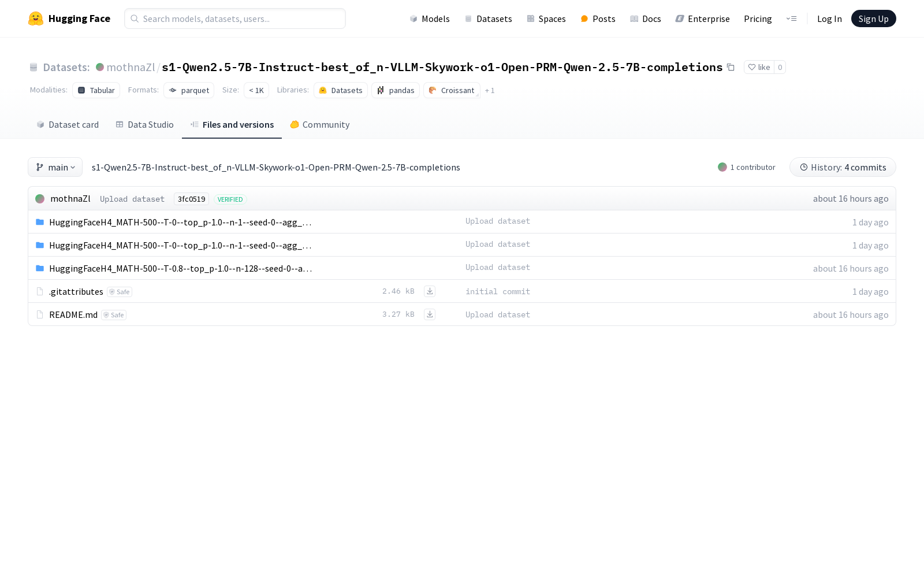Click the parquet format badge
The width and height of the screenshot is (924, 578).
(189, 90)
